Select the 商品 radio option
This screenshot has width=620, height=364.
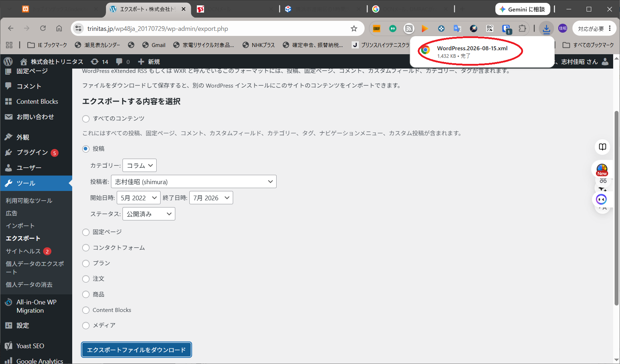click(86, 294)
